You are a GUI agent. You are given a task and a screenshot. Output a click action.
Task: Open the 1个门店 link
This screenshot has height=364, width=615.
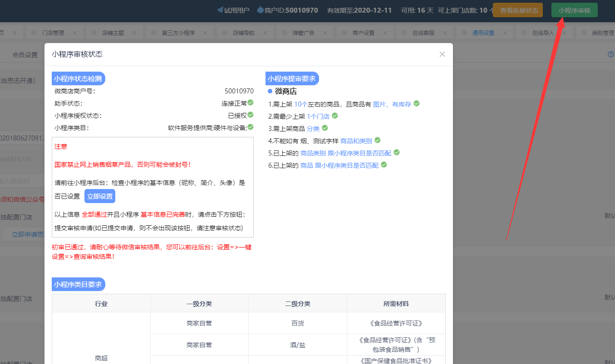318,116
